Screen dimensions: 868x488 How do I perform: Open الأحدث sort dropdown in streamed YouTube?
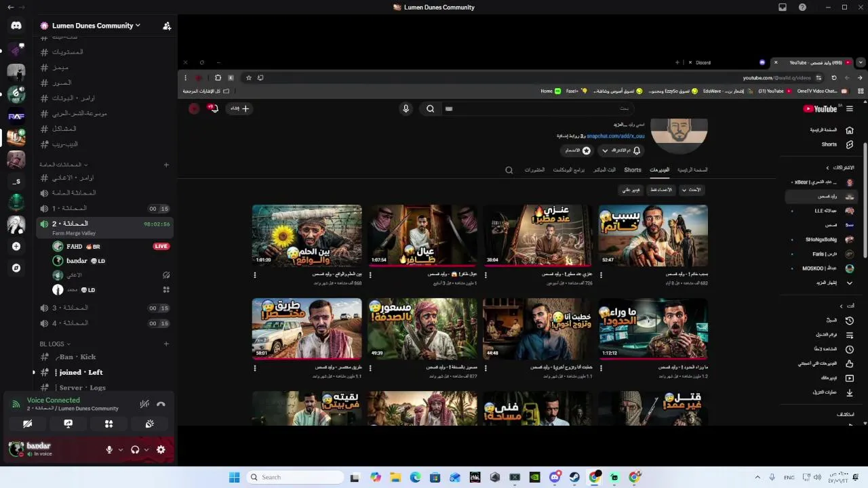[x=692, y=190]
